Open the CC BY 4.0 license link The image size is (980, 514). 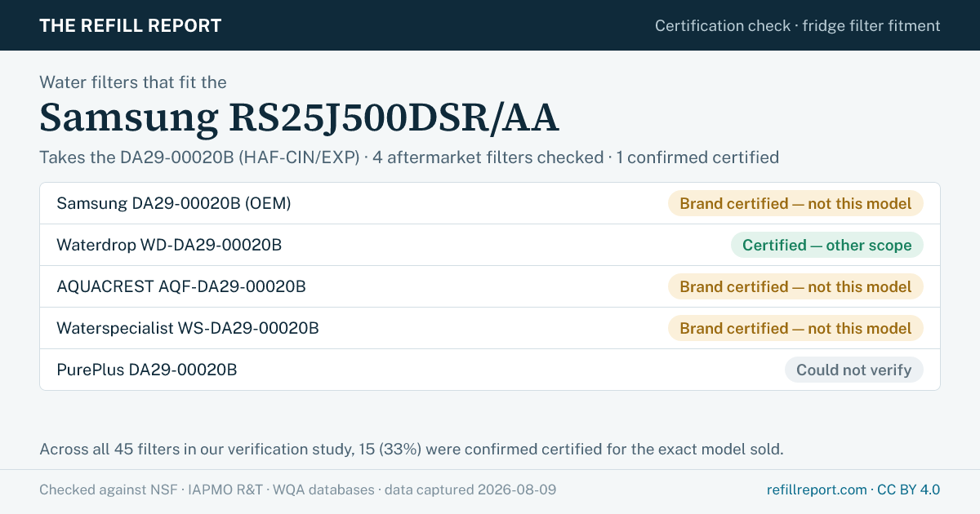pos(908,490)
